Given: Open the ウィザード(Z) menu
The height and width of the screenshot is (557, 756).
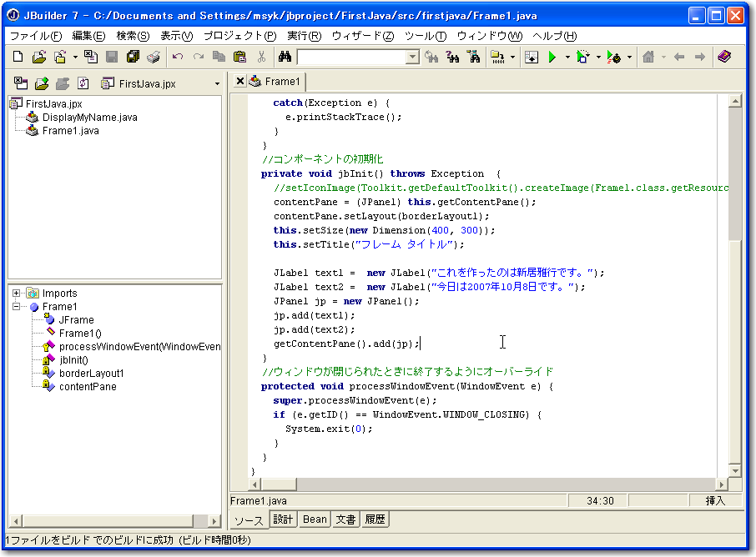Looking at the screenshot, I should tap(362, 36).
